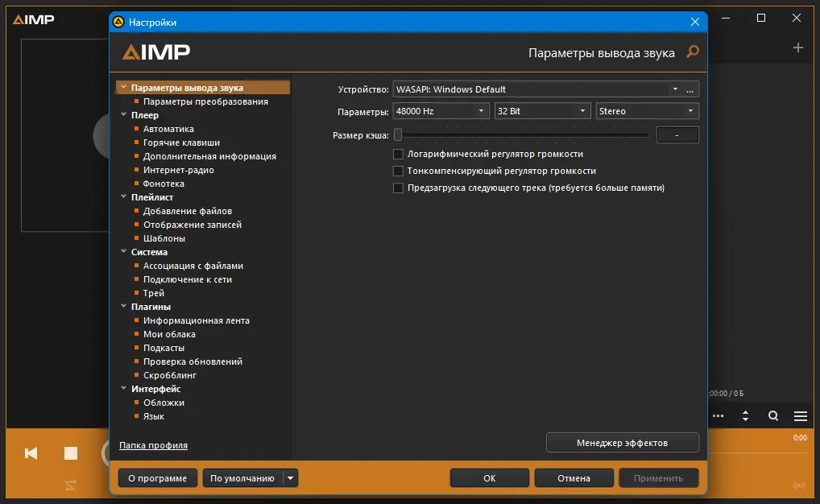
Task: Open Информационная лента settings page
Action: point(196,320)
